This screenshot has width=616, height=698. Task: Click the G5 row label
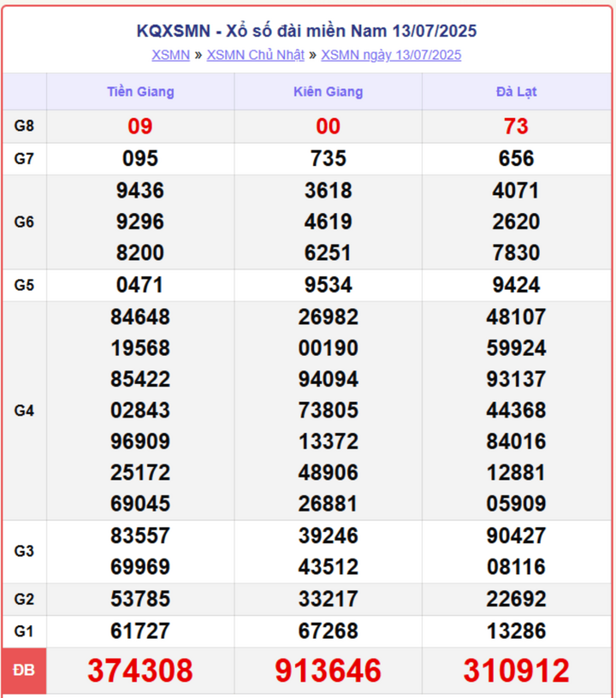[x=24, y=285]
